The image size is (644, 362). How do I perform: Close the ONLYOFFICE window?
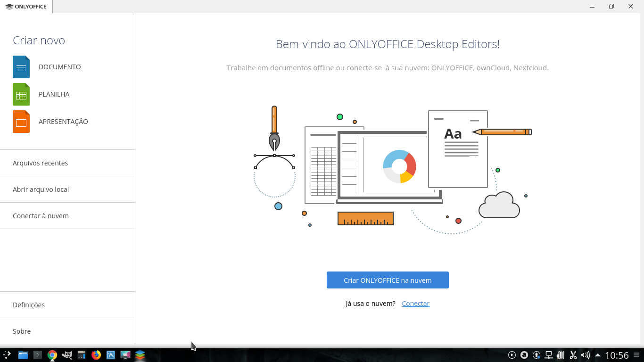tap(631, 7)
